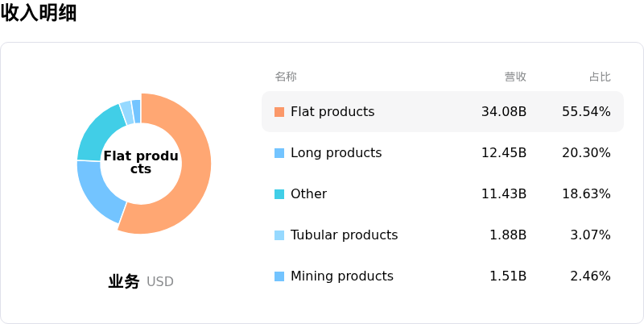The height and width of the screenshot is (324, 644).
Task: Select the Long products row label
Action: pos(336,153)
